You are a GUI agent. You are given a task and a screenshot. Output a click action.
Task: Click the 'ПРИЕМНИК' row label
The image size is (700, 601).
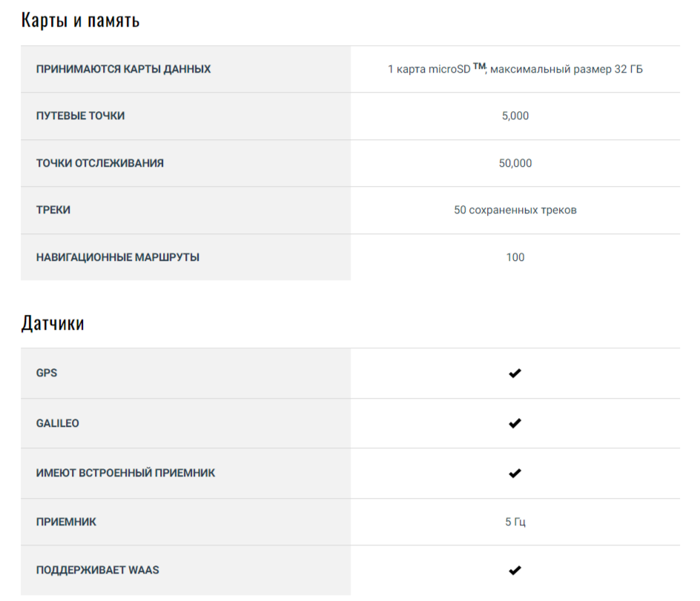(66, 522)
